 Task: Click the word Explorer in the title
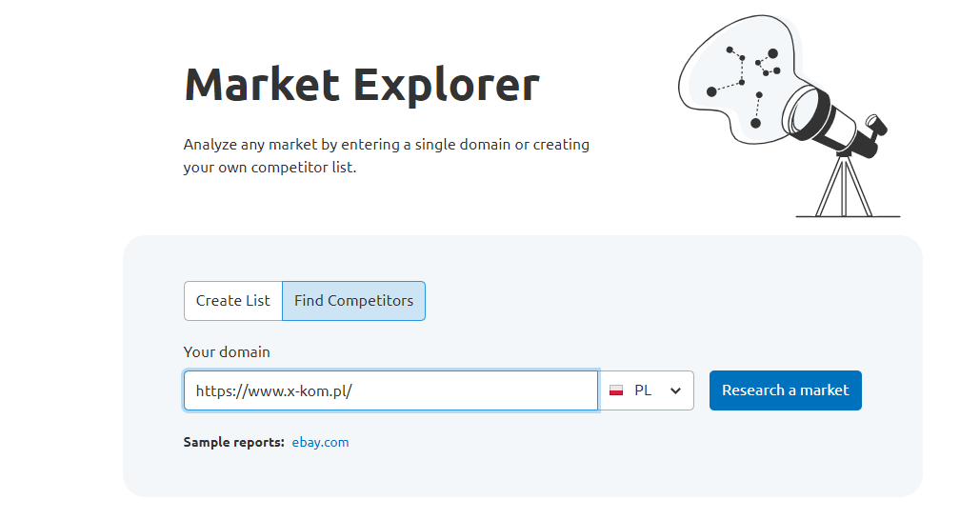[x=447, y=84]
